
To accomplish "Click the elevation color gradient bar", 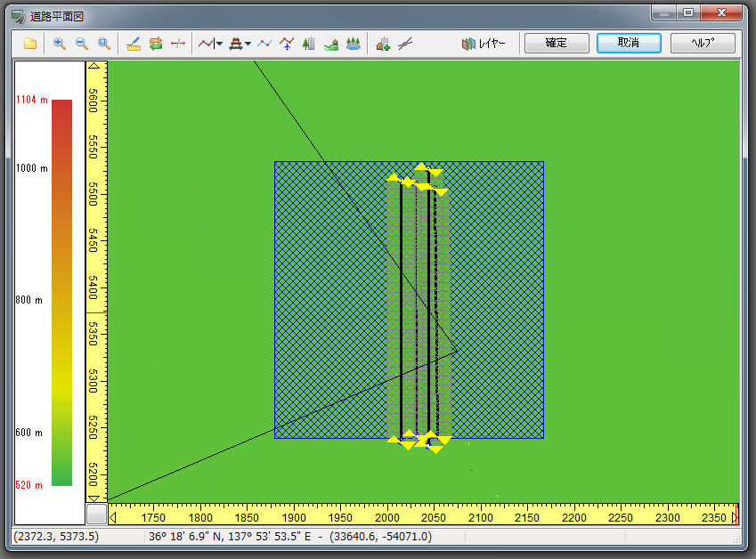I will [61, 293].
